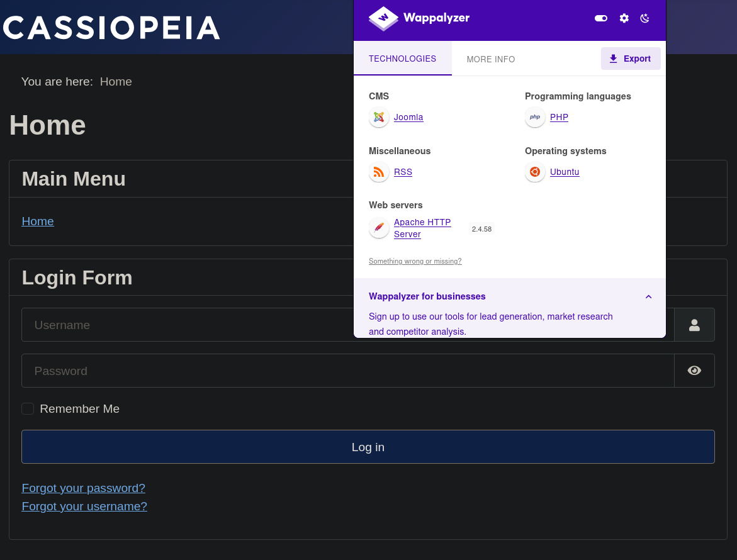The width and height of the screenshot is (737, 560).
Task: Toggle Wappalyzer enable switch in header
Action: click(601, 18)
